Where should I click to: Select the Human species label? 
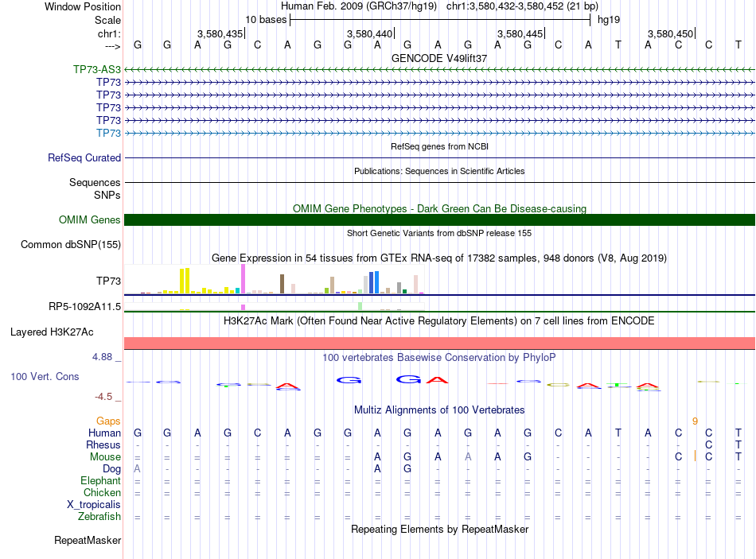104,433
